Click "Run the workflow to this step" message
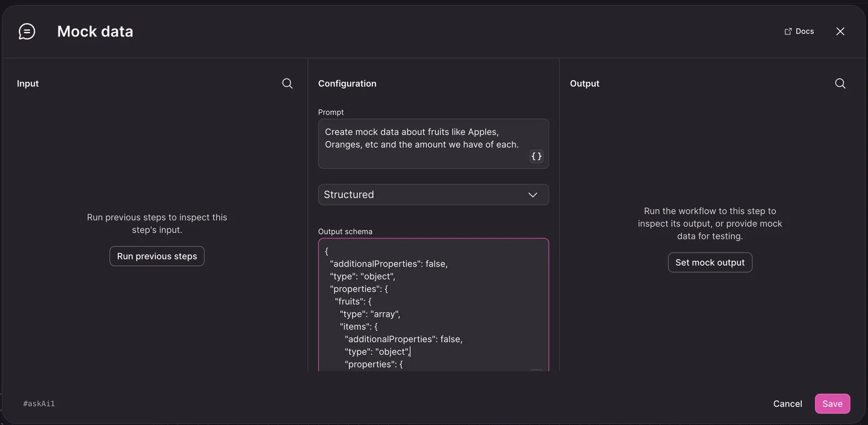Viewport: 868px width, 425px height. coord(710,224)
